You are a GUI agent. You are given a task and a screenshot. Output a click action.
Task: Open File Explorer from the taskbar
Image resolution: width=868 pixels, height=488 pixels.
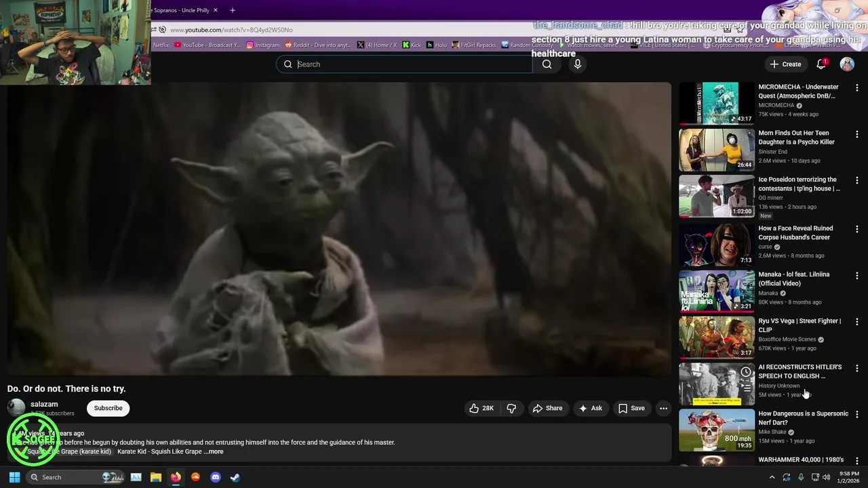(x=155, y=477)
